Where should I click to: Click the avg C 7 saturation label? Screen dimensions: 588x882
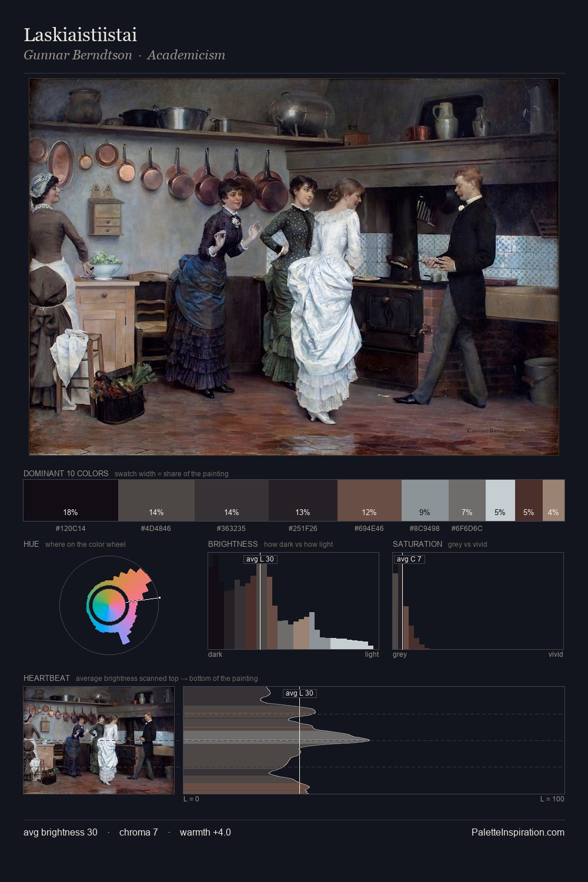409,559
